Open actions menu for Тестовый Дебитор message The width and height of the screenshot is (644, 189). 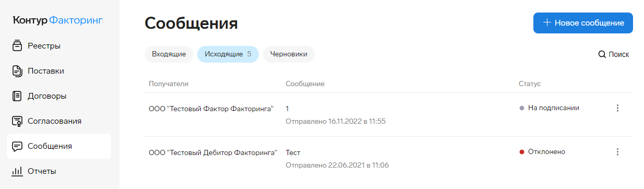coord(617,152)
